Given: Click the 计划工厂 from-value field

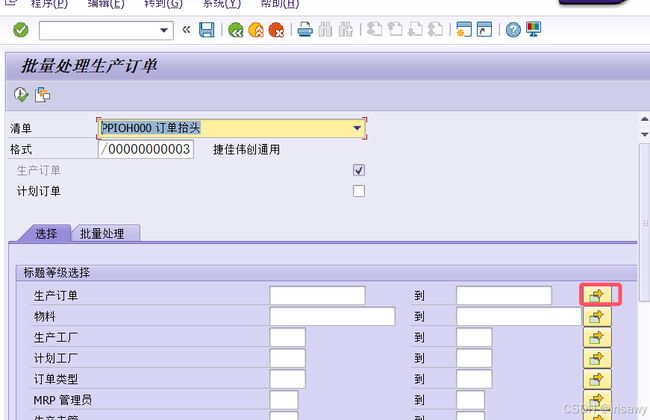Looking at the screenshot, I should [288, 358].
